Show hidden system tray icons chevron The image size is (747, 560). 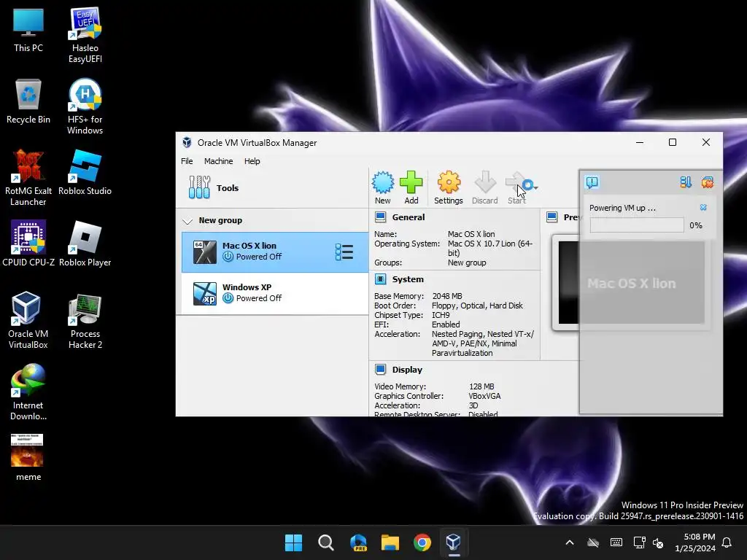(569, 542)
